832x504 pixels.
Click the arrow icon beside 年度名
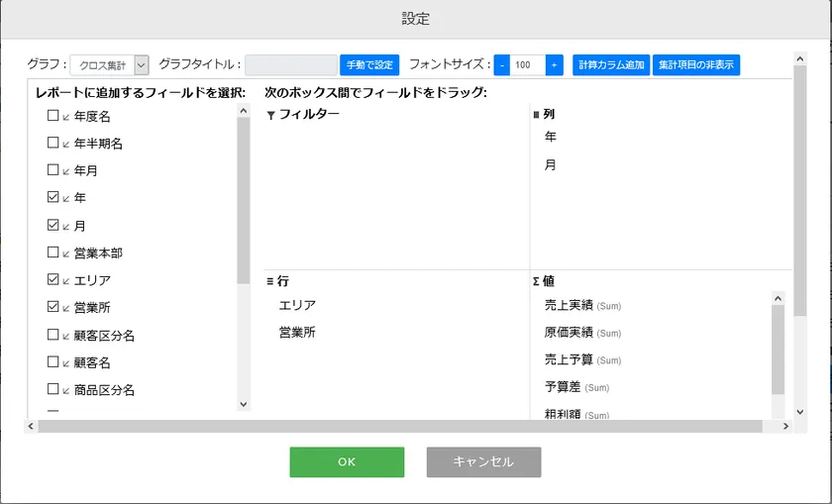(x=66, y=117)
